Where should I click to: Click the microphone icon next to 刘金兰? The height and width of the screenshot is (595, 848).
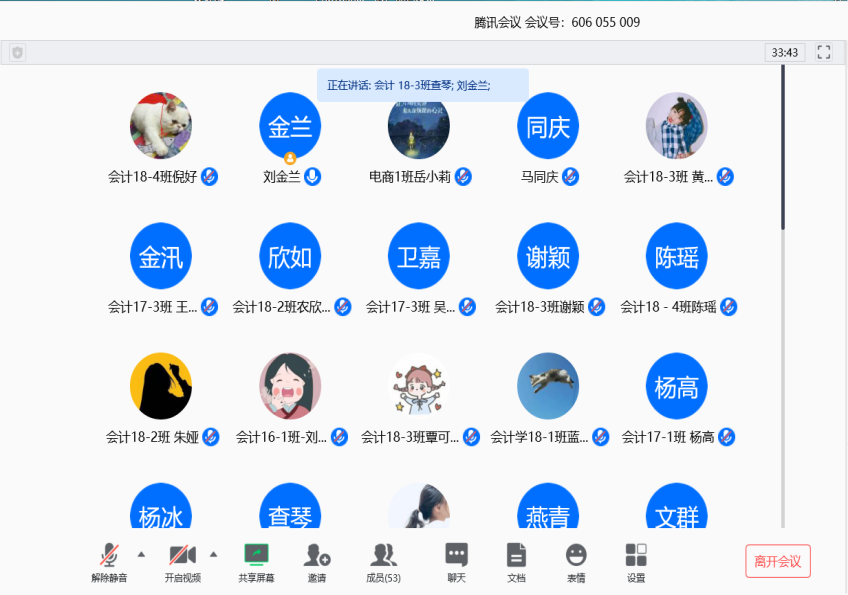pos(313,177)
